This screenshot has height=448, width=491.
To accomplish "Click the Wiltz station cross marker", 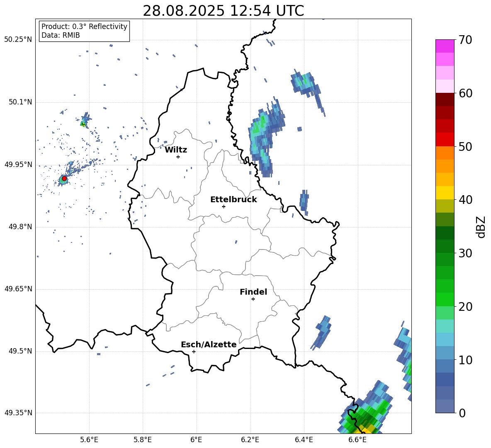I will click(178, 157).
